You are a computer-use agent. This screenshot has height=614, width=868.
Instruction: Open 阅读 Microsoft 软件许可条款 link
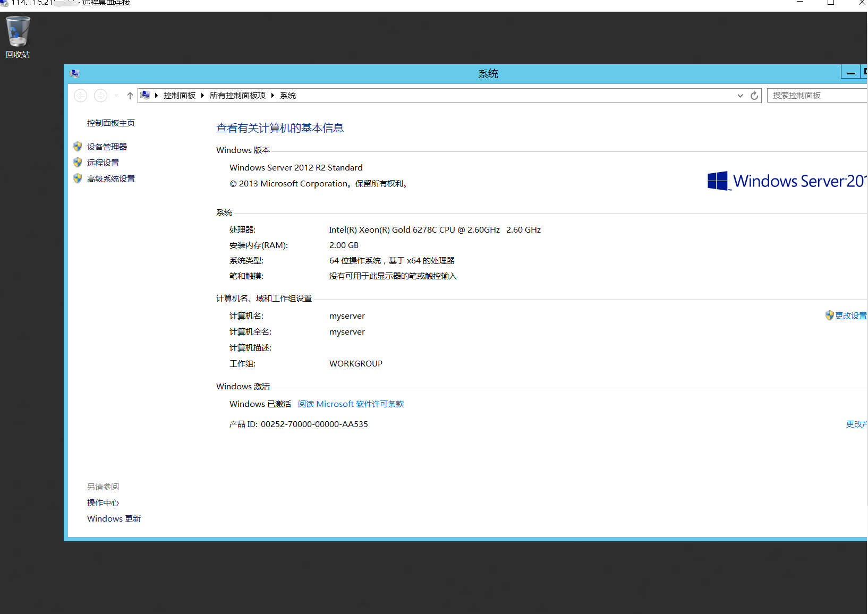click(x=351, y=404)
